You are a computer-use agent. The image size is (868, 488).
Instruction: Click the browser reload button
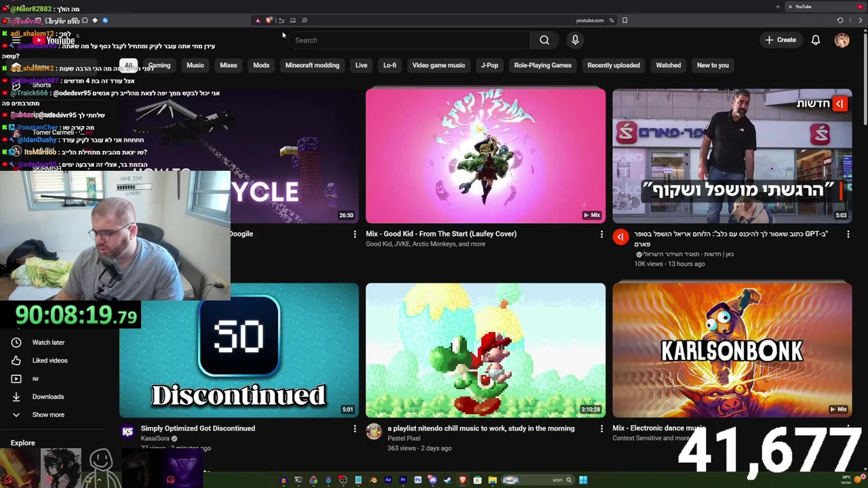tap(840, 20)
